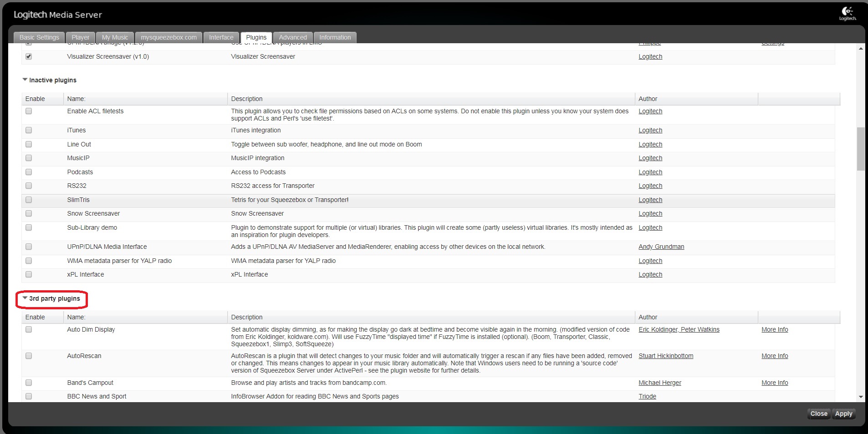Tick the Line Out plugin checkbox
The width and height of the screenshot is (868, 434).
[29, 144]
